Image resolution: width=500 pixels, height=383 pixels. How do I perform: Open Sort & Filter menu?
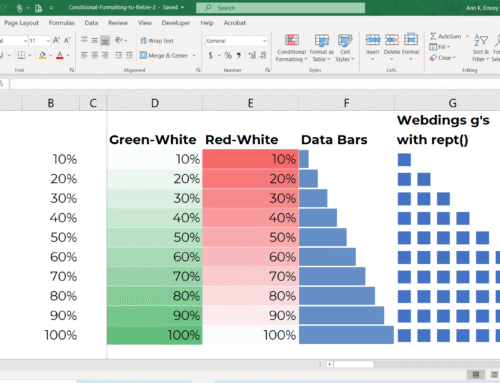[x=481, y=48]
